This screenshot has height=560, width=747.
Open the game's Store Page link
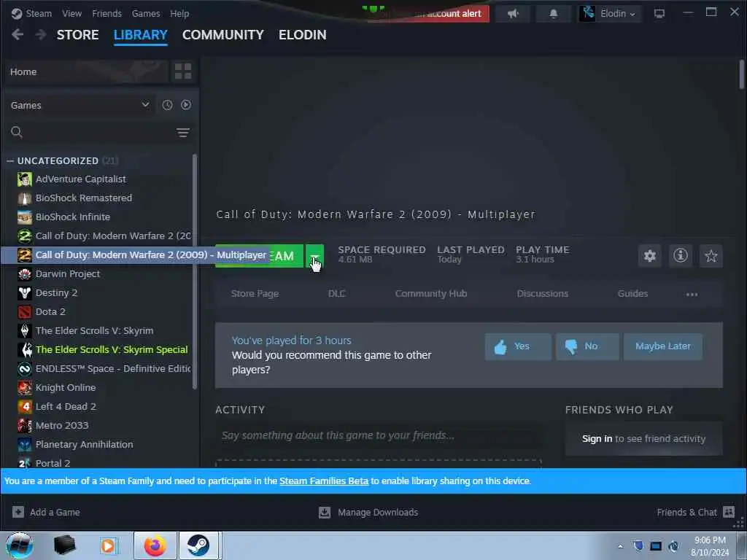pyautogui.click(x=255, y=294)
